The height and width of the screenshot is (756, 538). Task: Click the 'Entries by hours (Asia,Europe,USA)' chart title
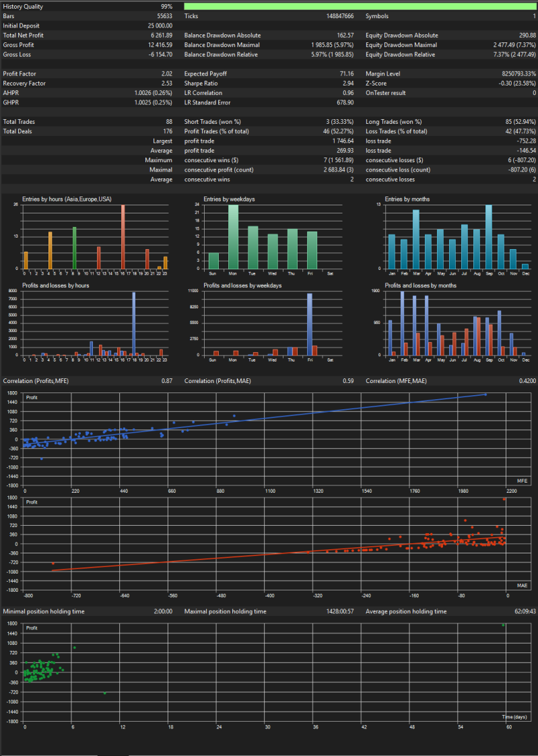(x=67, y=199)
